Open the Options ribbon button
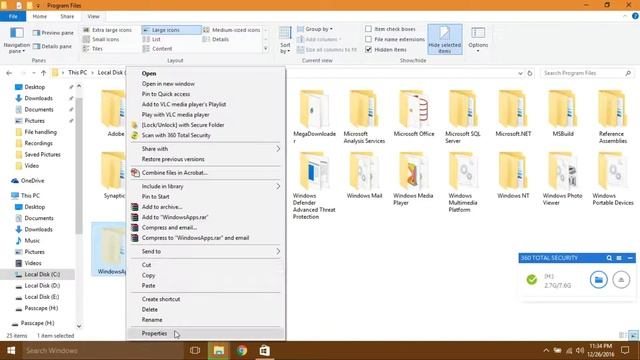 click(478, 39)
